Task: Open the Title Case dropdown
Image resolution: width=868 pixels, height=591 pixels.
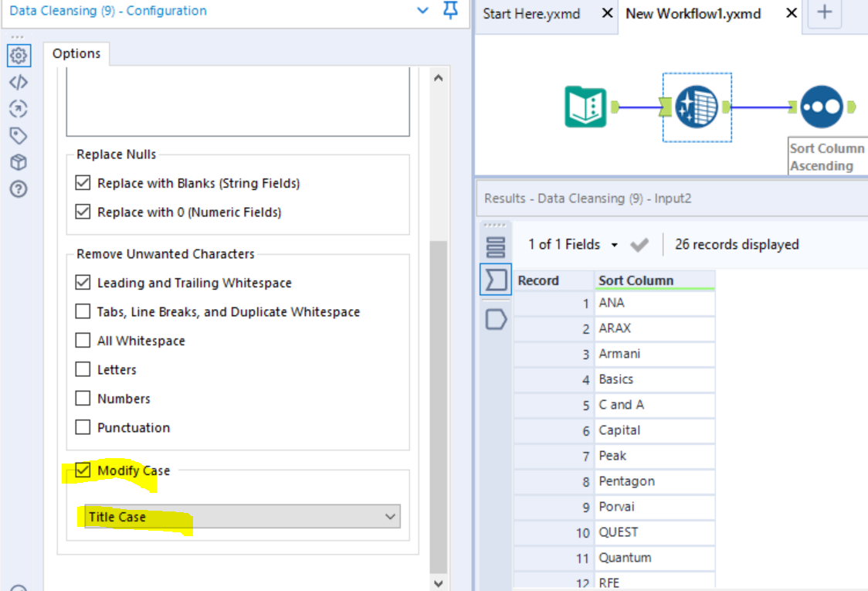Action: (392, 516)
